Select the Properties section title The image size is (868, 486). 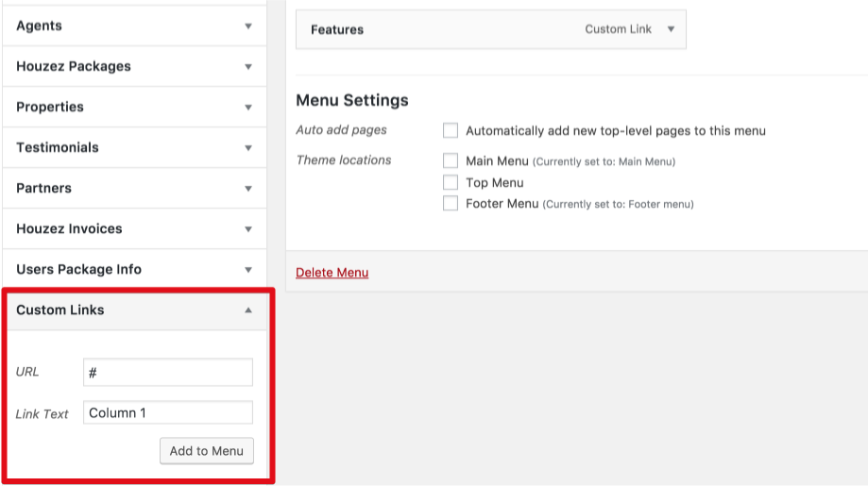[50, 107]
